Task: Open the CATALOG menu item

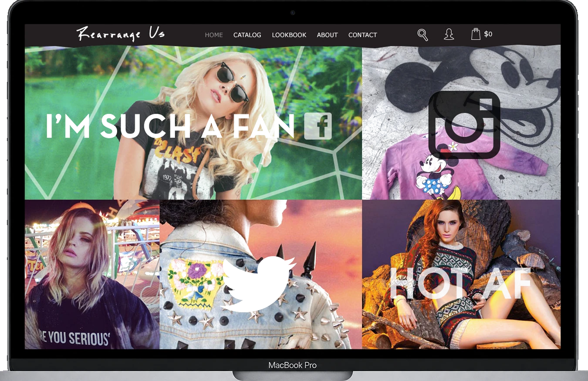Action: tap(247, 35)
